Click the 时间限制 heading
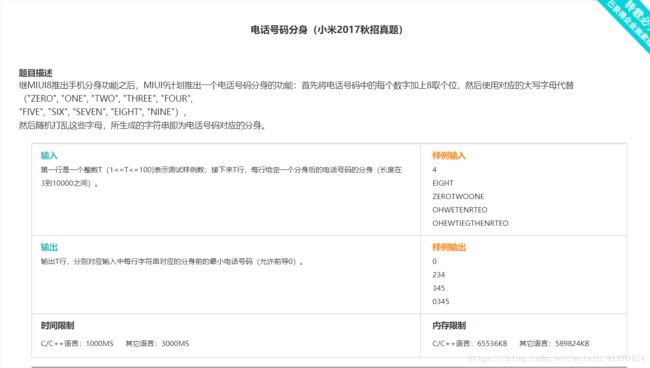Screen dimensions: 650x368 point(57,325)
